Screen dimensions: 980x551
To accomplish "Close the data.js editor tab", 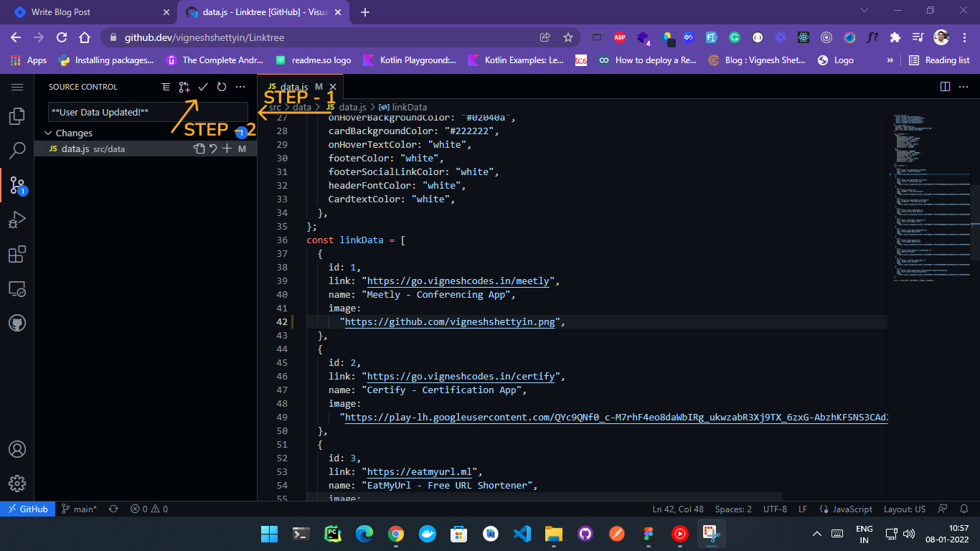I will pyautogui.click(x=333, y=87).
